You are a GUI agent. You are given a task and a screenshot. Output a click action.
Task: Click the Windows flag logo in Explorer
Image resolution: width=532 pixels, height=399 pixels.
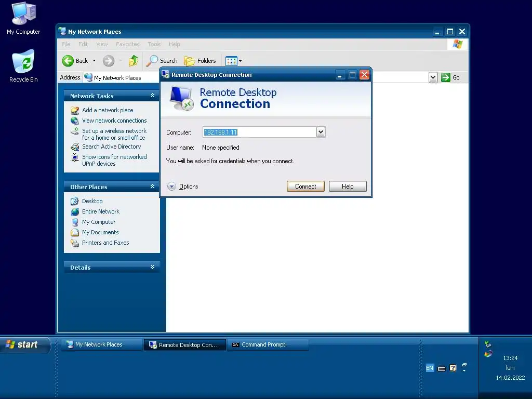coord(457,44)
